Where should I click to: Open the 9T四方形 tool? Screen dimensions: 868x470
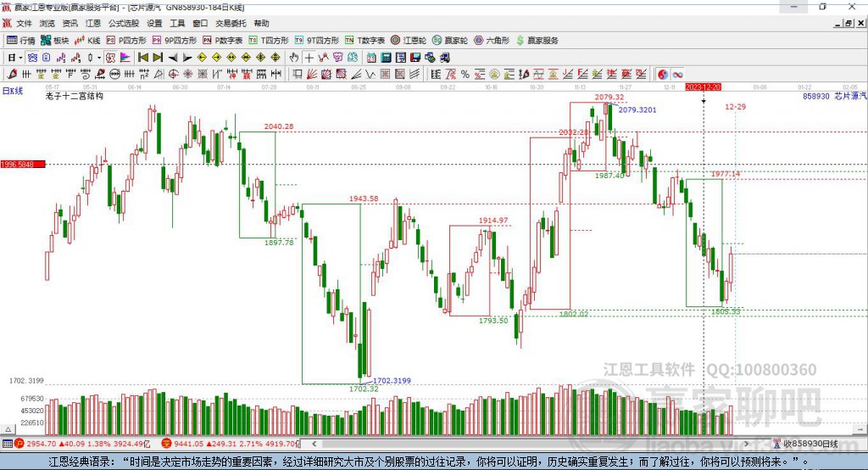[317, 41]
